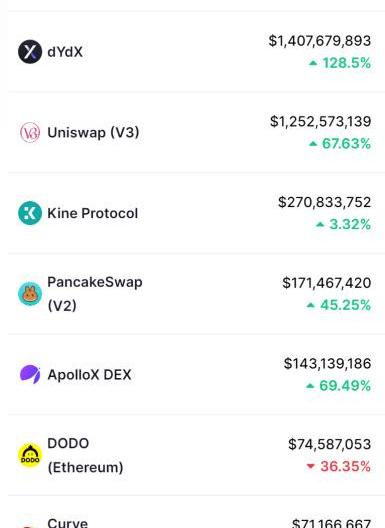Viewport: 385px width, 528px height.
Task: Click the dYdX exchange logo icon
Action: point(30,52)
